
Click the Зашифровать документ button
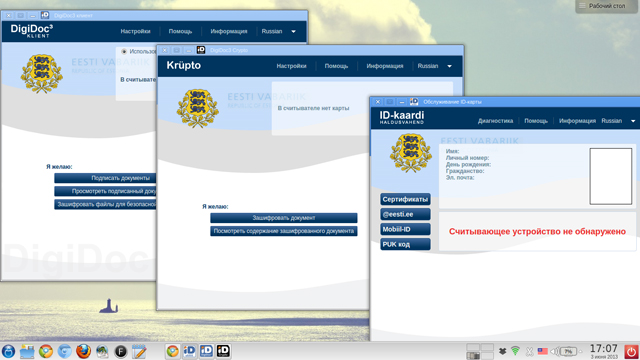pos(284,218)
